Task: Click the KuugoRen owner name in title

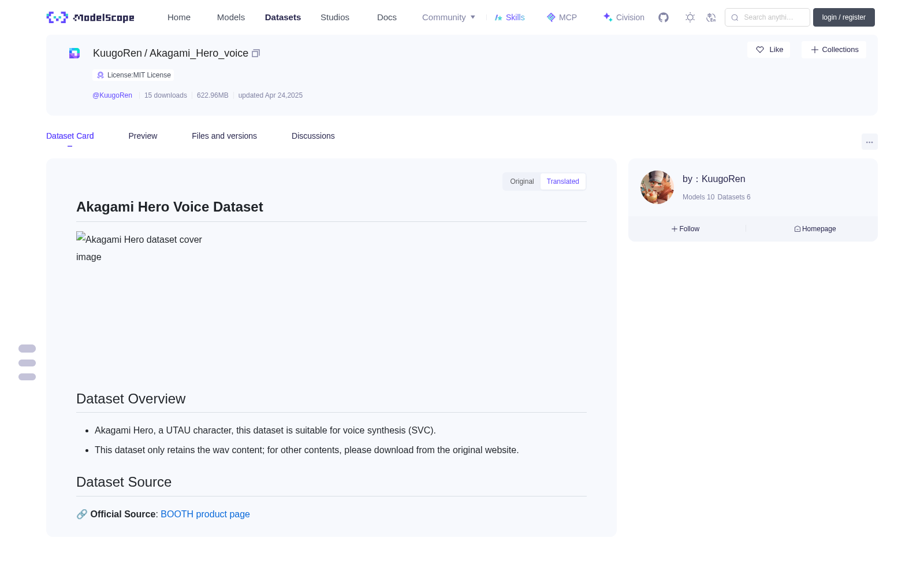Action: 117,53
